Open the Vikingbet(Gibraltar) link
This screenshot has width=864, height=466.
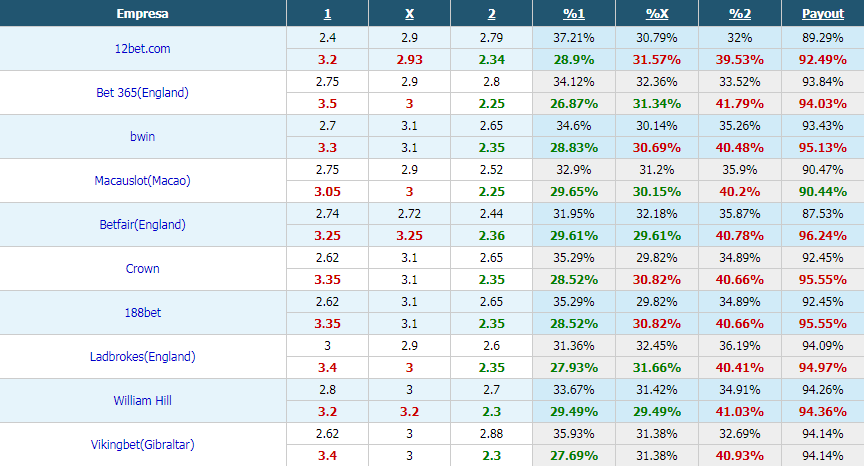click(143, 445)
